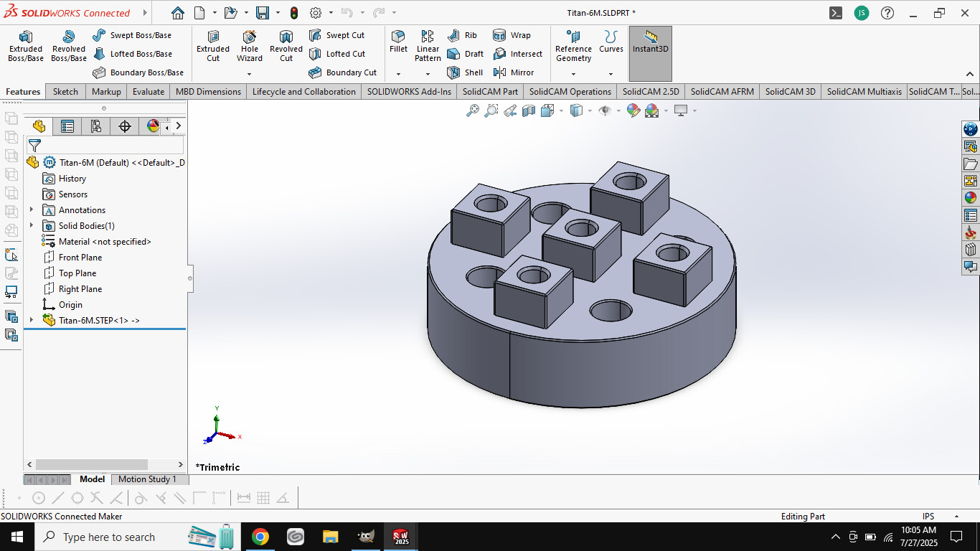The image size is (980, 551).
Task: Open the PropertyManager tab
Action: pyautogui.click(x=67, y=126)
